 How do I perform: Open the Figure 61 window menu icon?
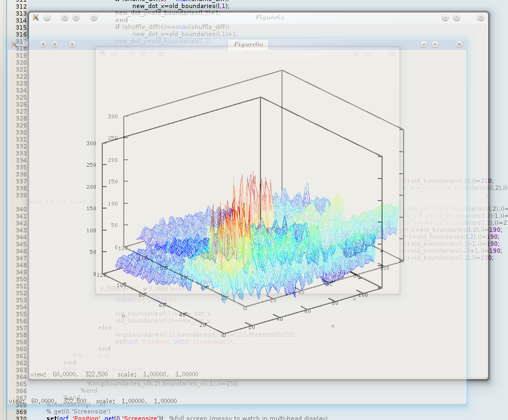pyautogui.click(x=36, y=18)
